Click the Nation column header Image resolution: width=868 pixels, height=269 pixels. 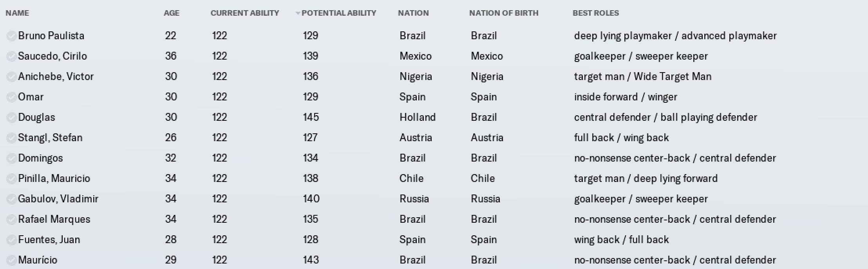(413, 13)
